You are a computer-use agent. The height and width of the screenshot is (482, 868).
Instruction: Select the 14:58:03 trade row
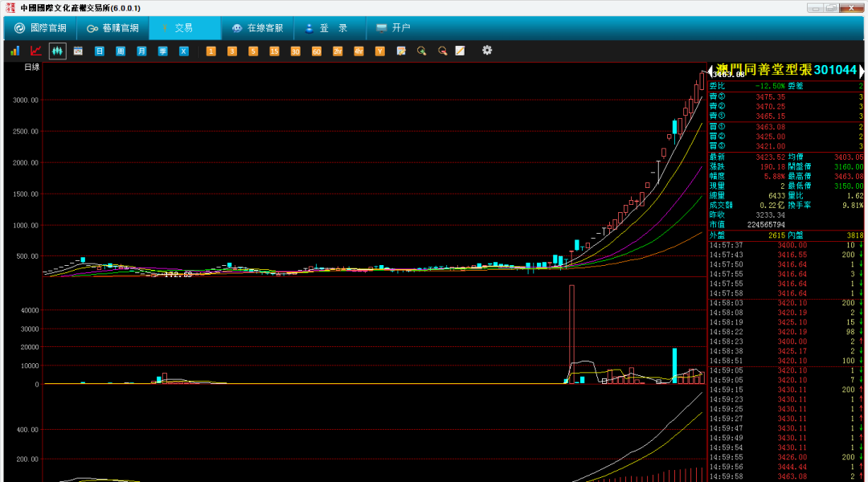(x=786, y=303)
